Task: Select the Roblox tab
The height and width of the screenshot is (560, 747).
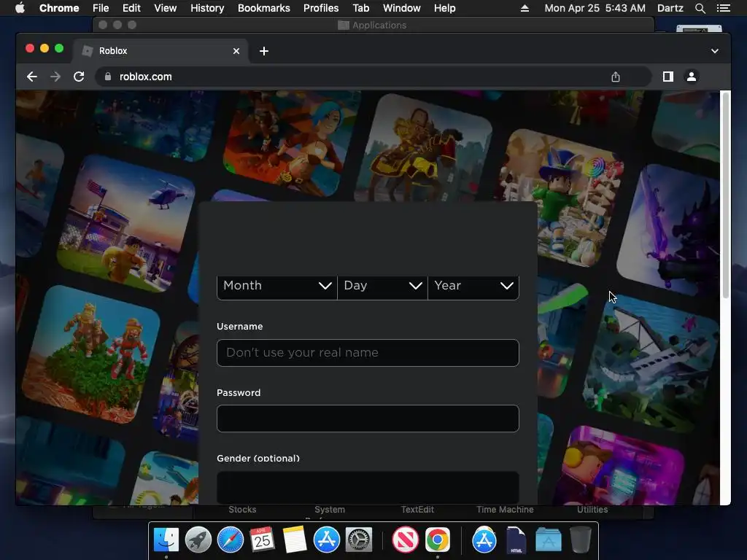Action: click(x=160, y=51)
